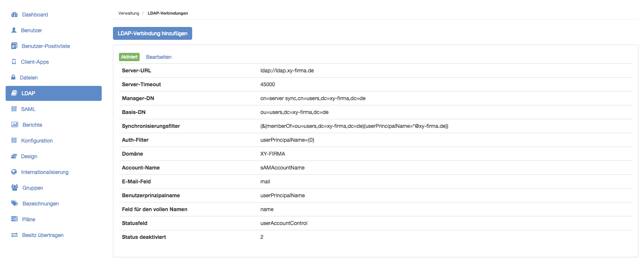This screenshot has height=264, width=644.
Task: Click the Client-Apps device icon
Action: tap(14, 61)
